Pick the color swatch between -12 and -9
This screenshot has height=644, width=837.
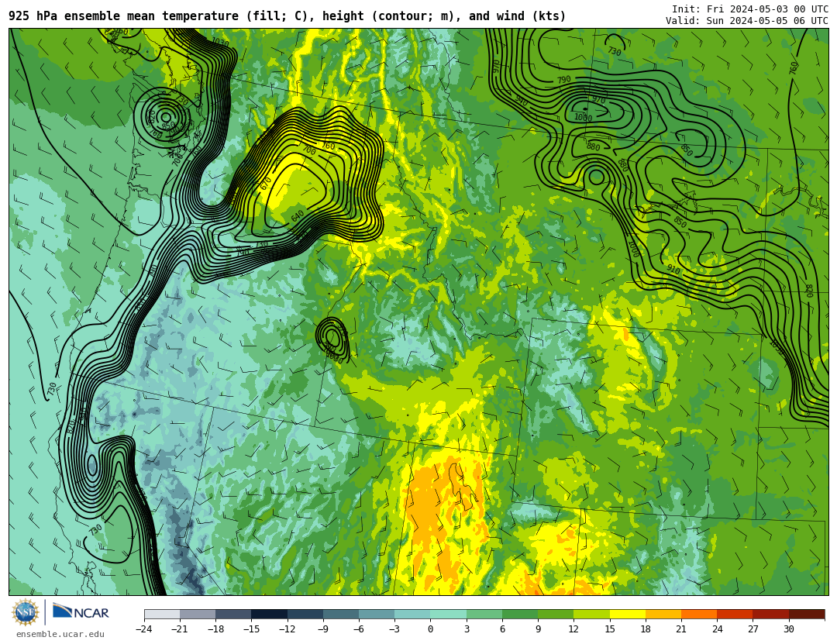[305, 614]
